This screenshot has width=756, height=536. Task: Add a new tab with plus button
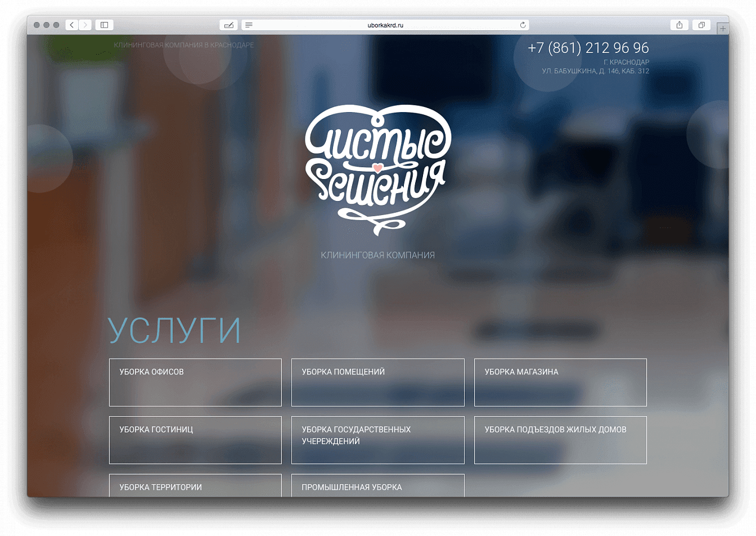pyautogui.click(x=723, y=28)
